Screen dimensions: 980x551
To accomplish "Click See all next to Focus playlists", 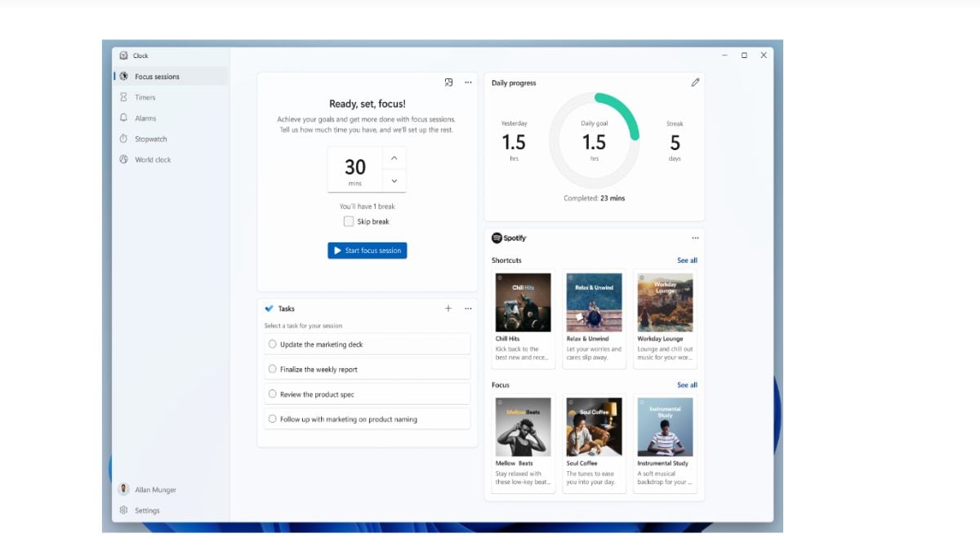I will click(687, 384).
